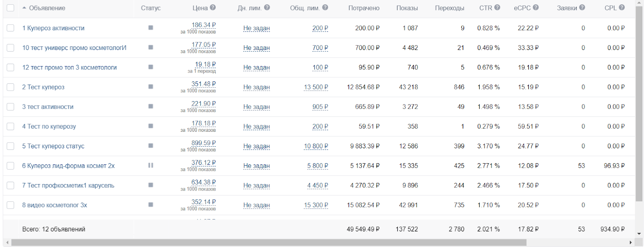644x247 pixels.
Task: Edit the 13 500 ₽ total limit
Action: click(x=316, y=87)
